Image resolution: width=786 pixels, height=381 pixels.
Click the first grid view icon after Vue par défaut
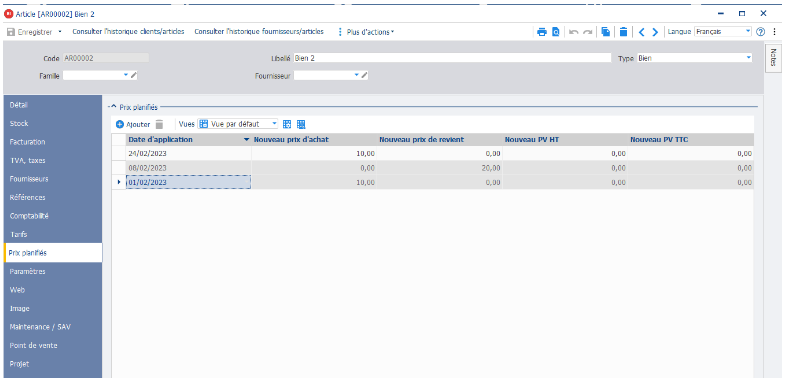(287, 124)
